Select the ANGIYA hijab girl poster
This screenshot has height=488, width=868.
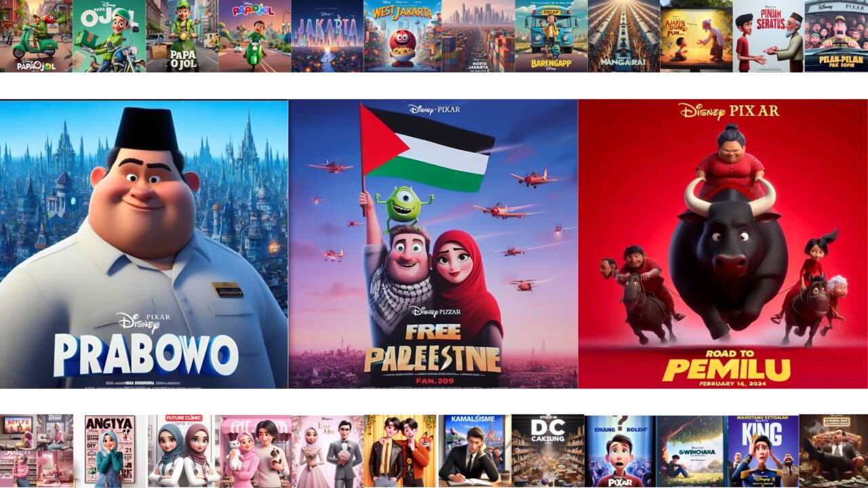pos(109,451)
